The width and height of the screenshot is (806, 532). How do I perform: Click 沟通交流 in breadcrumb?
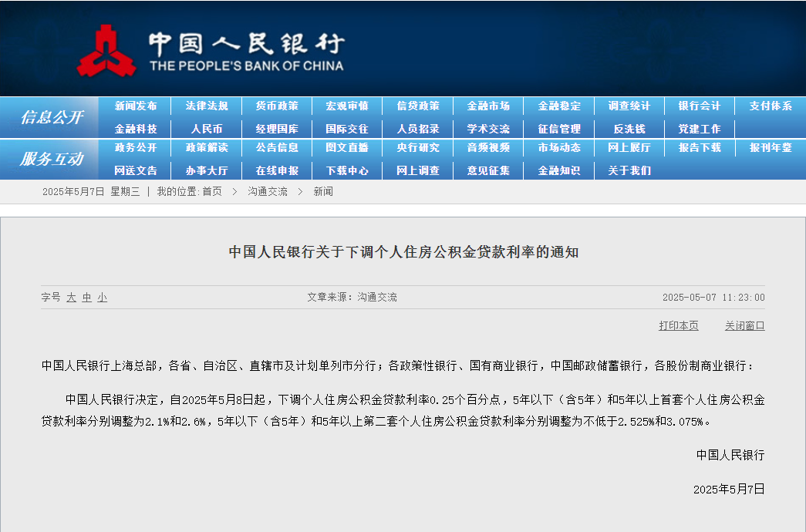click(268, 192)
